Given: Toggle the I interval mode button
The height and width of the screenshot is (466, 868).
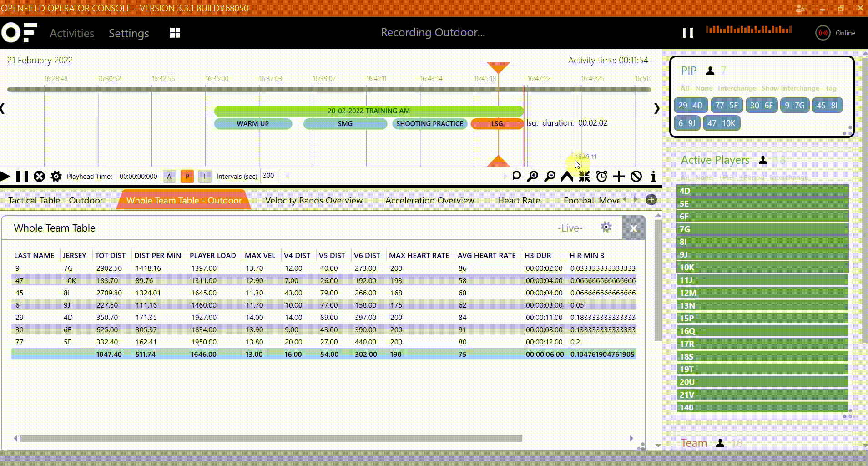Looking at the screenshot, I should click(x=205, y=176).
